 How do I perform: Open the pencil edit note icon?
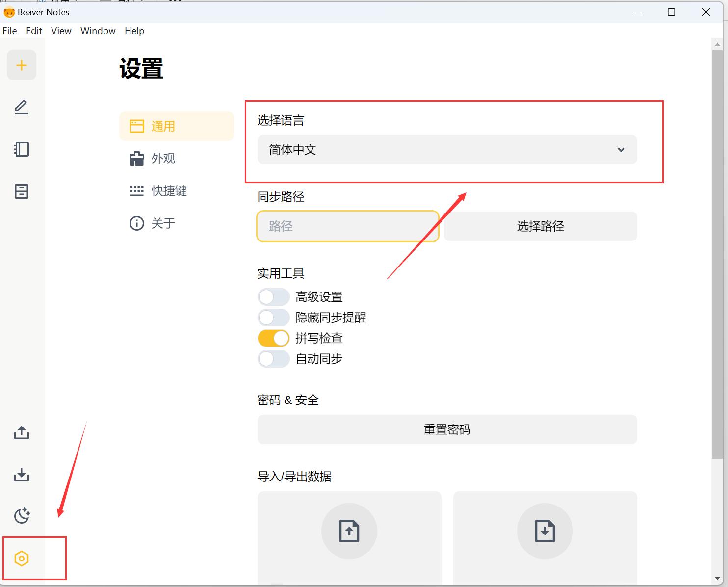coord(22,107)
